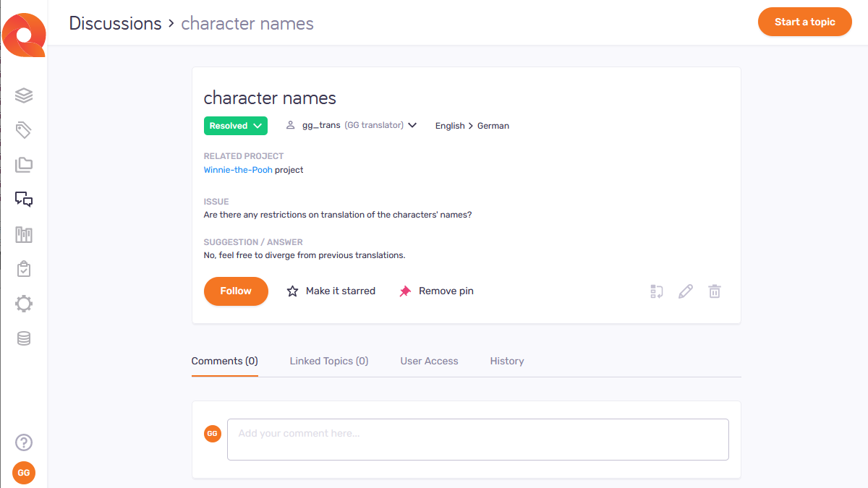Open the clipboard tasks icon in sidebar
The image size is (868, 488).
[x=24, y=269]
